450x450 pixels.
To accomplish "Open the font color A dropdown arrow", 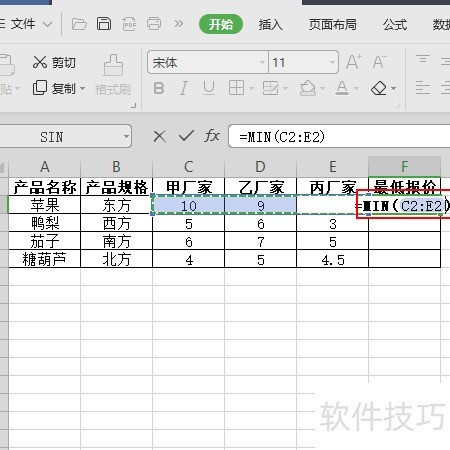I will [356, 89].
